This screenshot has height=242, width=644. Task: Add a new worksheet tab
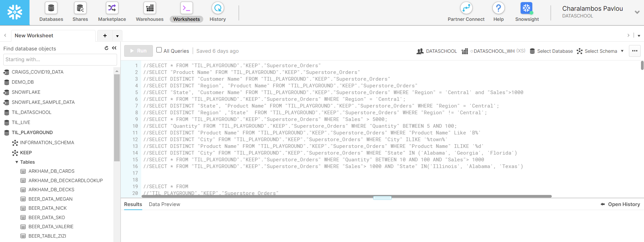(105, 36)
